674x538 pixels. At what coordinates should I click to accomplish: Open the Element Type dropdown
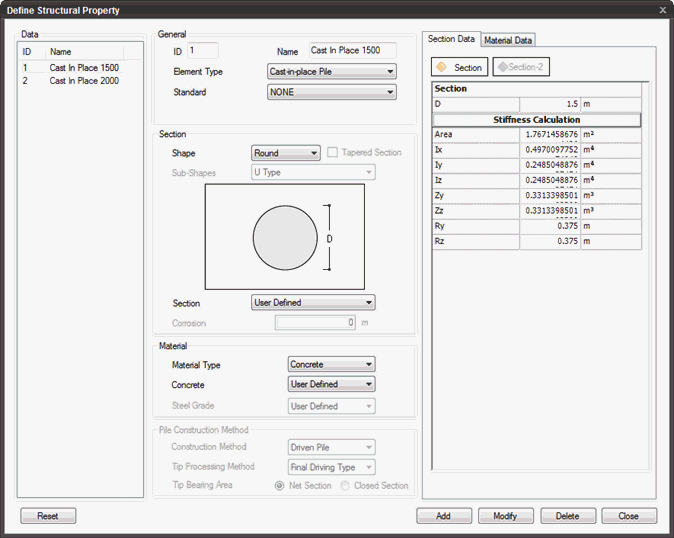[331, 72]
